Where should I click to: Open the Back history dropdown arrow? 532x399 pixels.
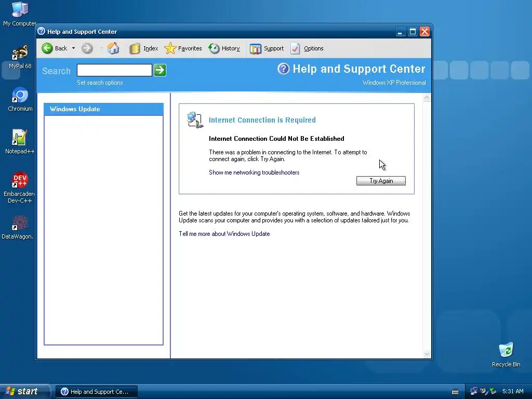pos(73,48)
